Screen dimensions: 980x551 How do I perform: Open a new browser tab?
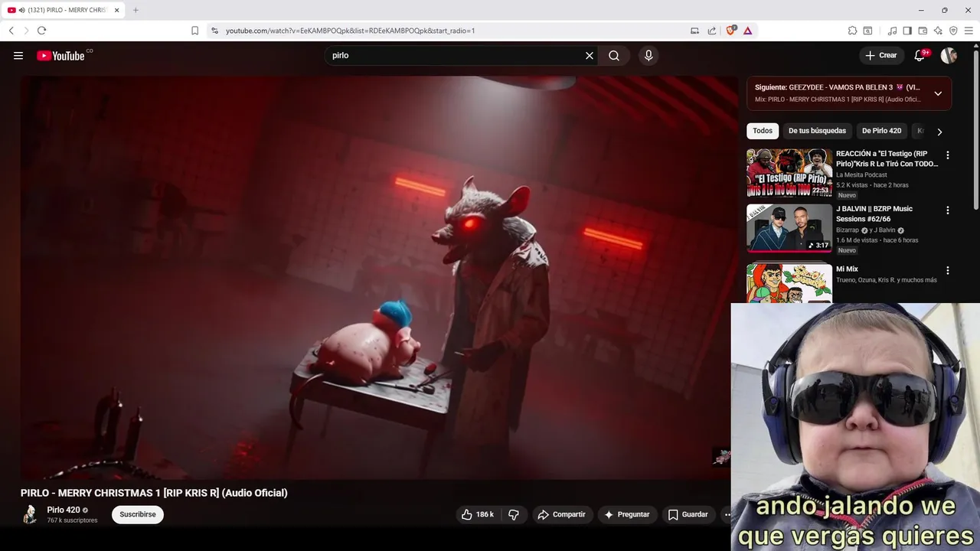tap(136, 10)
